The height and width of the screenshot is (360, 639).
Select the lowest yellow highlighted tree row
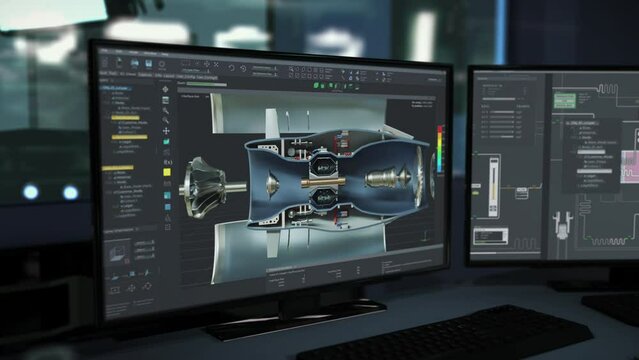coord(118,168)
